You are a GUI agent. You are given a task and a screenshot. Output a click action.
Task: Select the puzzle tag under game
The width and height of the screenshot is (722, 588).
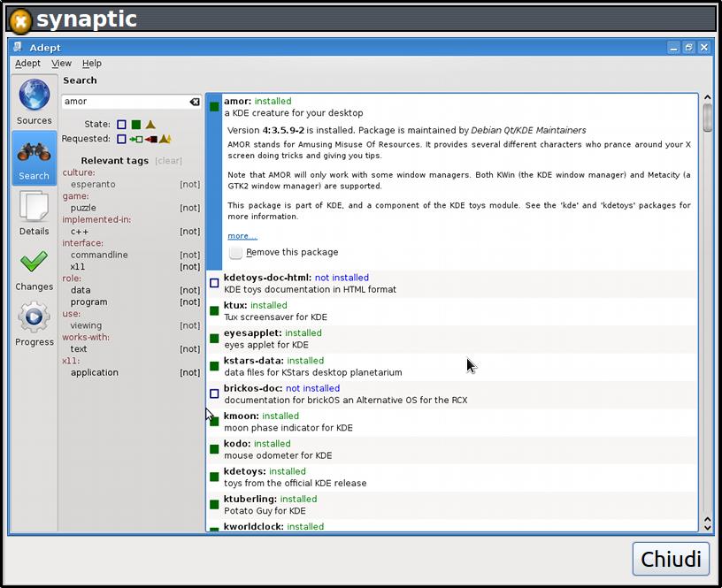click(x=83, y=208)
